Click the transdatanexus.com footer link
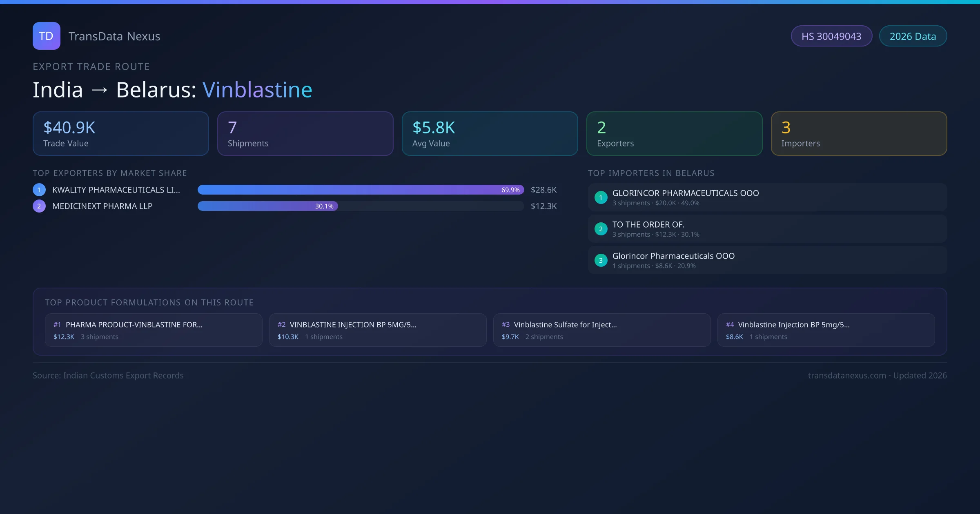The height and width of the screenshot is (514, 980). coord(847,375)
